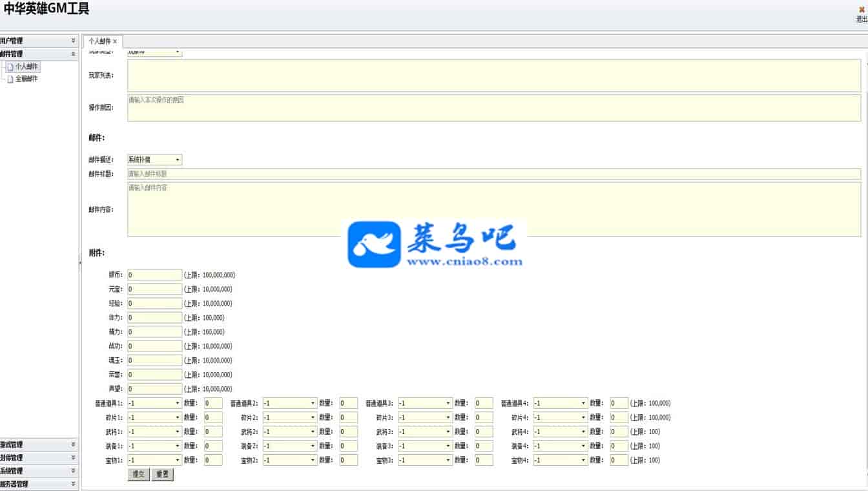The width and height of the screenshot is (868, 491).
Task: Expand the 封停管理 sidebar section
Action: pos(73,458)
